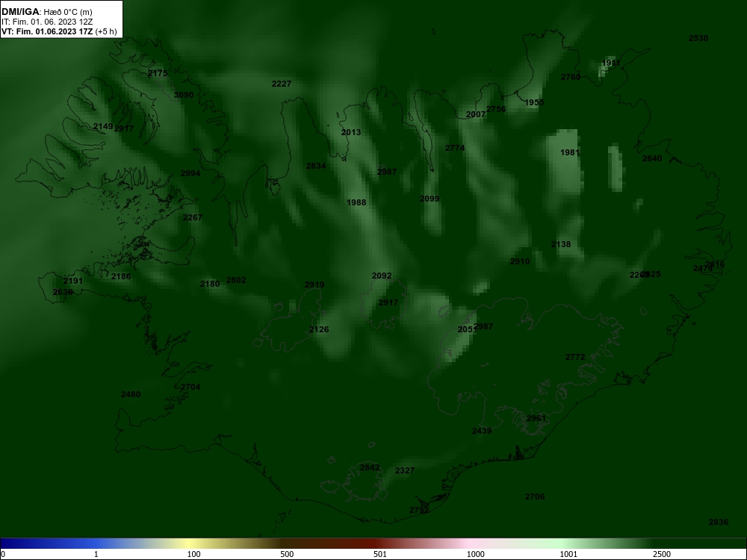
Task: Select the 2099 map value
Action: point(430,199)
